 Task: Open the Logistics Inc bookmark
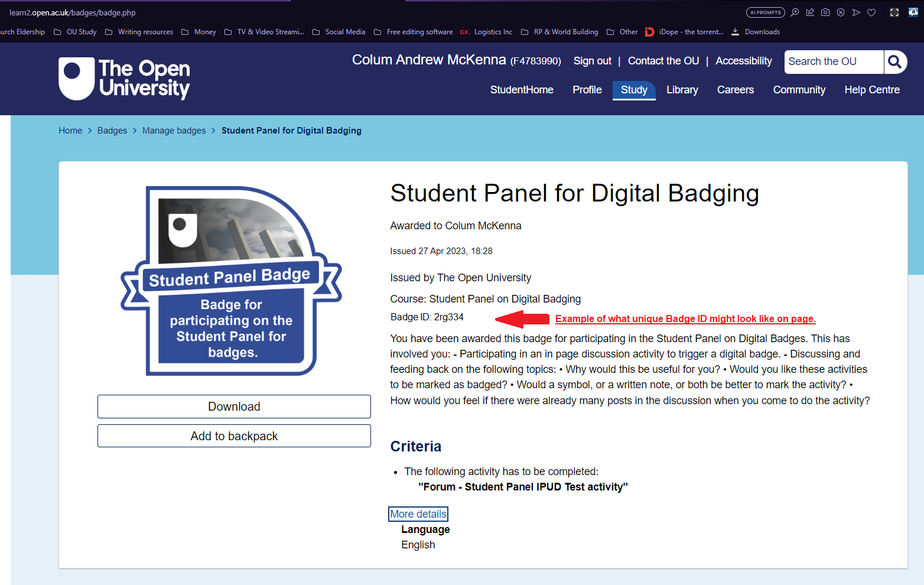pyautogui.click(x=486, y=32)
